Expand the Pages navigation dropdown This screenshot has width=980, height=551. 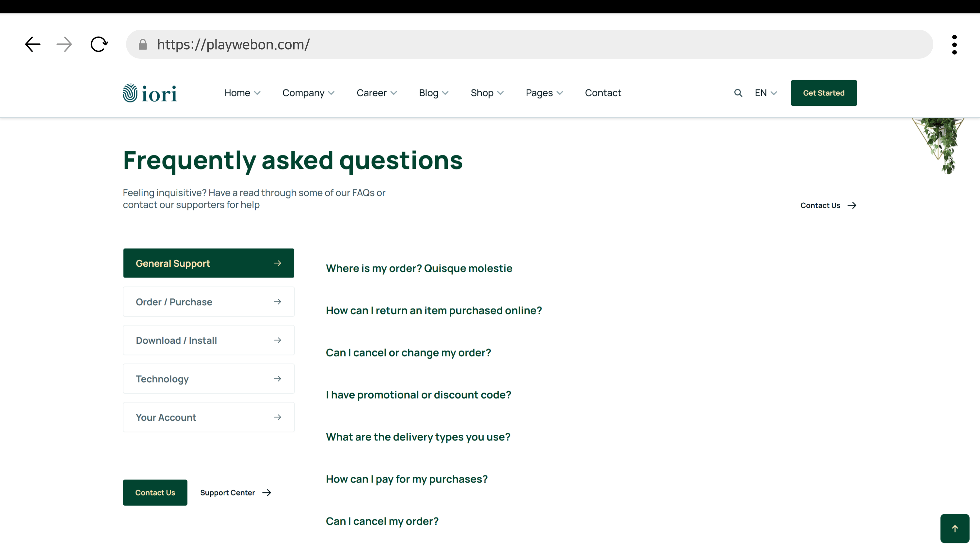(x=544, y=93)
